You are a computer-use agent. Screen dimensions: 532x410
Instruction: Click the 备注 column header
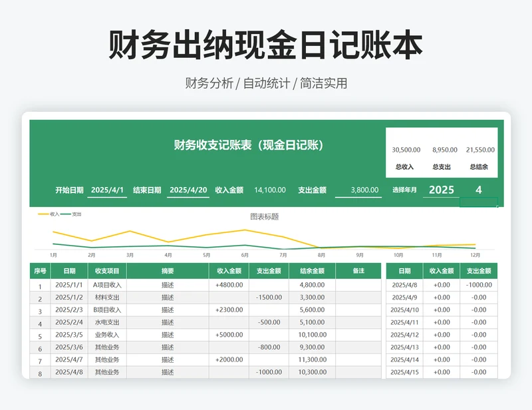point(358,271)
